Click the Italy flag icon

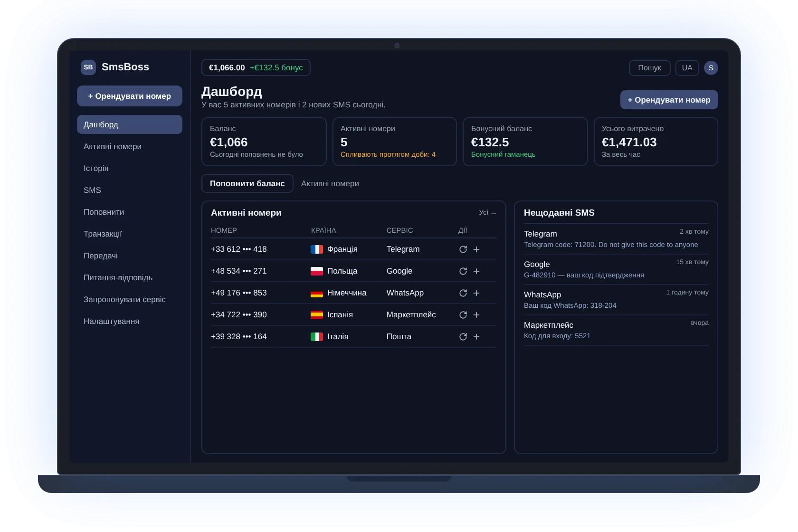click(x=317, y=337)
